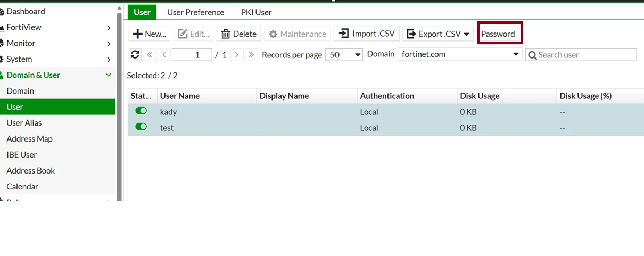
Task: Click the Password button
Action: coord(498,34)
